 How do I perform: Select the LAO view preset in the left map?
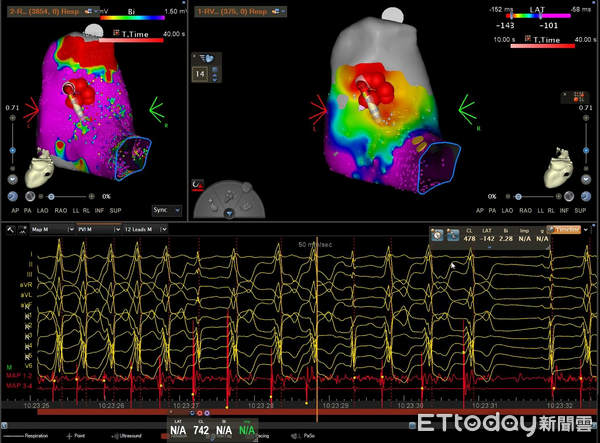(42, 210)
